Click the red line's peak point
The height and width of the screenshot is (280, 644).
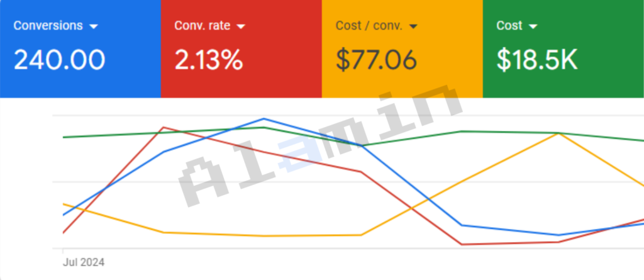pyautogui.click(x=164, y=127)
